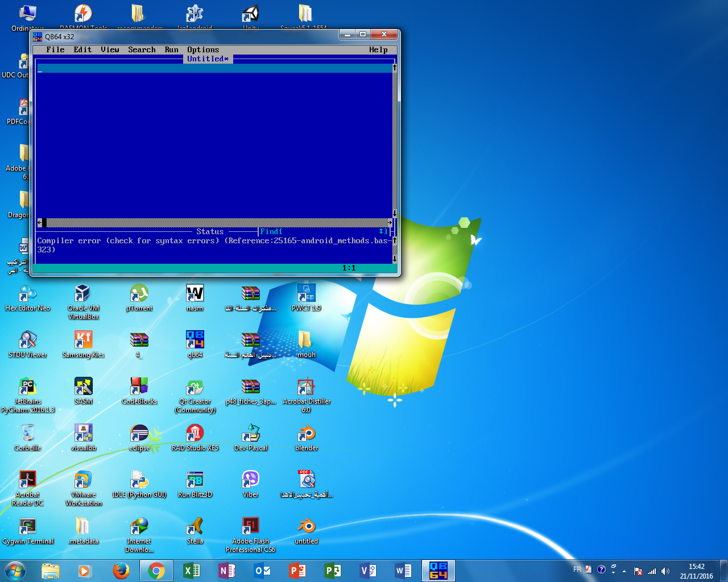
Task: Select the Cygwin Terminal desktop icon
Action: pyautogui.click(x=28, y=527)
